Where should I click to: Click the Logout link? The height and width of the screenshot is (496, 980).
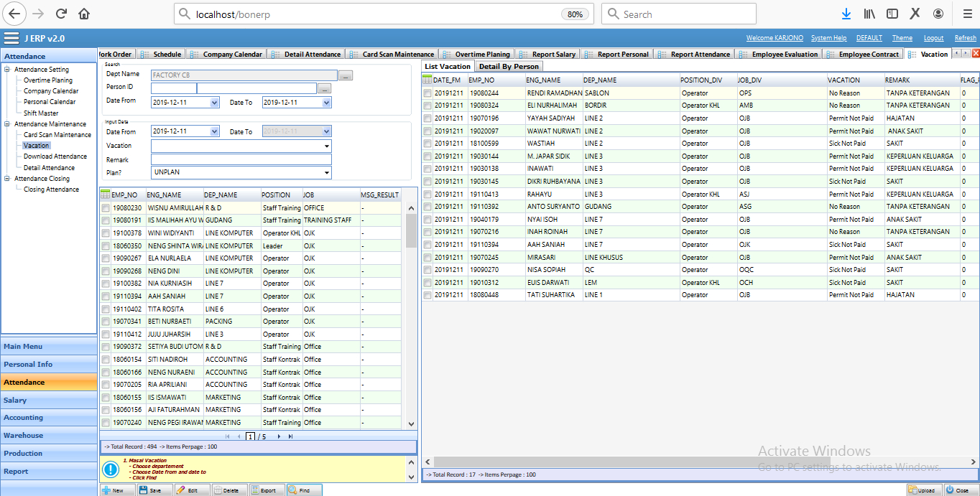click(933, 38)
